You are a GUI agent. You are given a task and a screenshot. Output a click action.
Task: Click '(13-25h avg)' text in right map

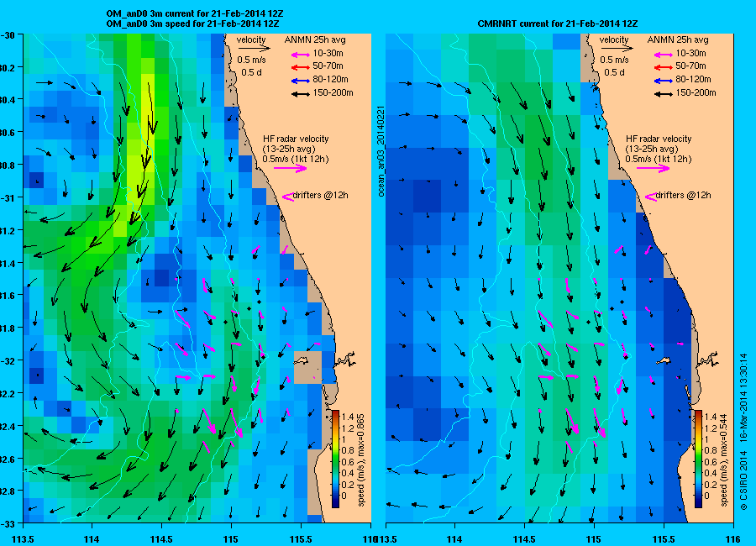click(651, 149)
